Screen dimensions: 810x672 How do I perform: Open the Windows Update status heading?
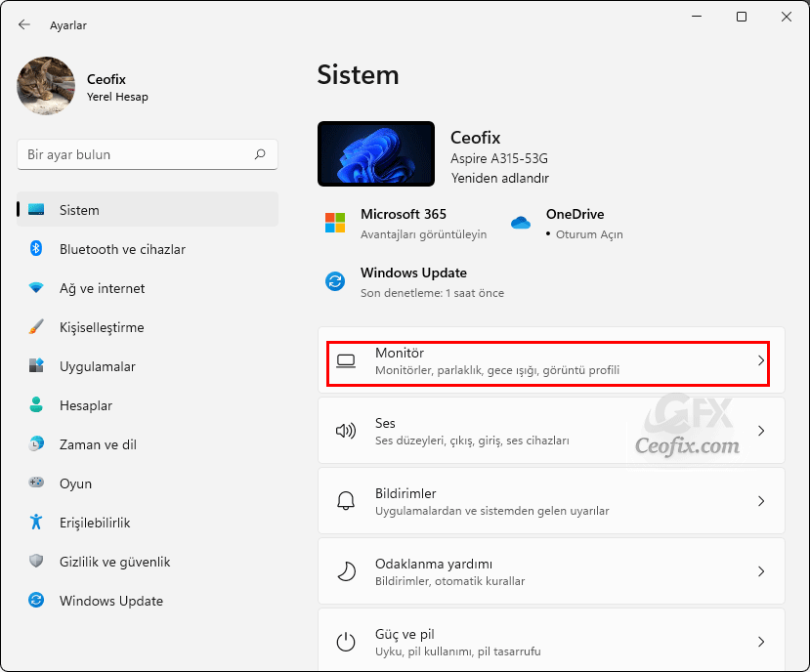pyautogui.click(x=413, y=273)
